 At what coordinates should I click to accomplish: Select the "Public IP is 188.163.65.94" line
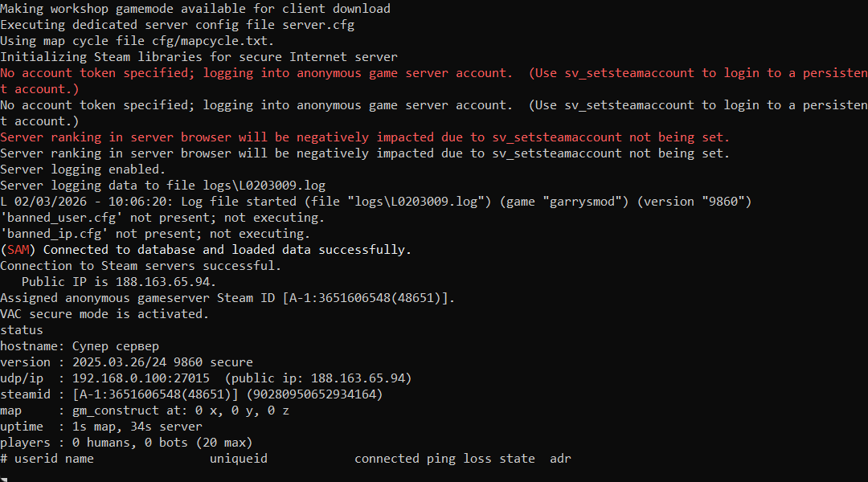(x=119, y=282)
